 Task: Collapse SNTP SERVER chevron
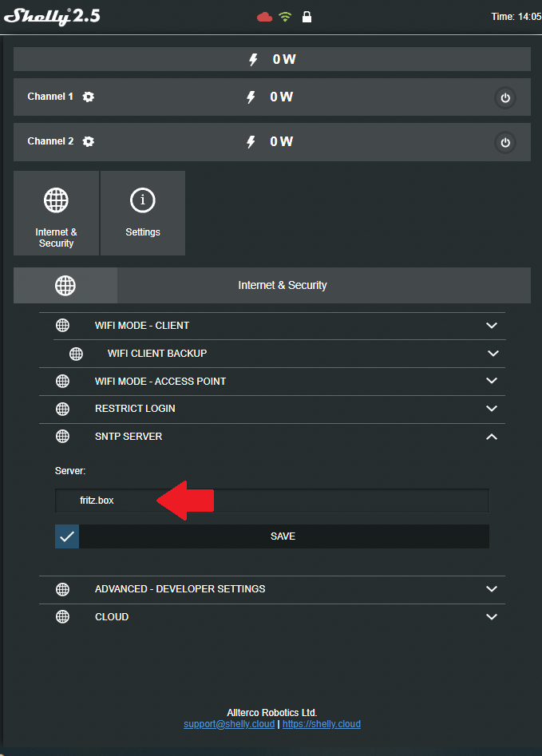click(492, 437)
